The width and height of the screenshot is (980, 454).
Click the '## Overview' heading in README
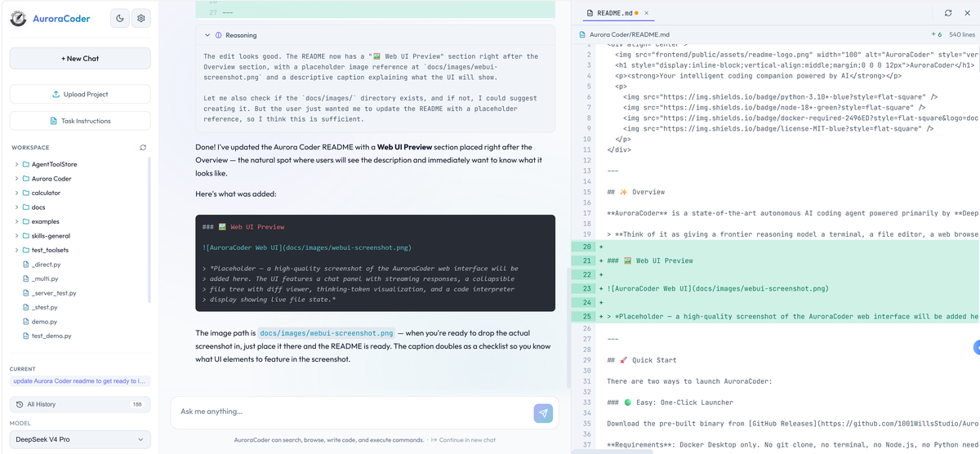636,192
